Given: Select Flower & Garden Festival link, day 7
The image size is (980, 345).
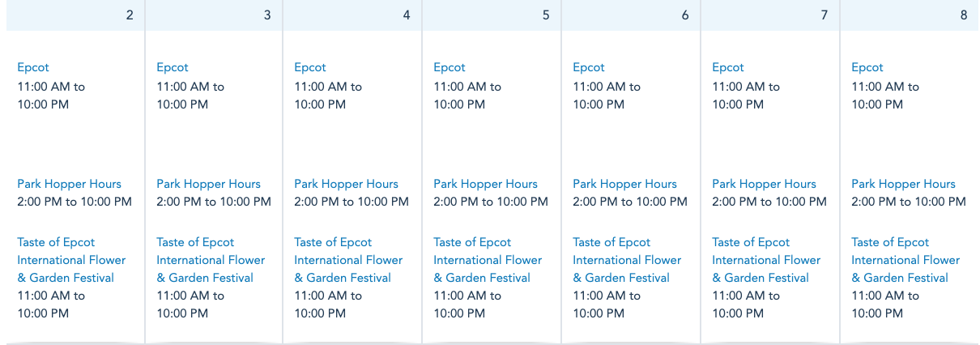Looking at the screenshot, I should (x=766, y=260).
